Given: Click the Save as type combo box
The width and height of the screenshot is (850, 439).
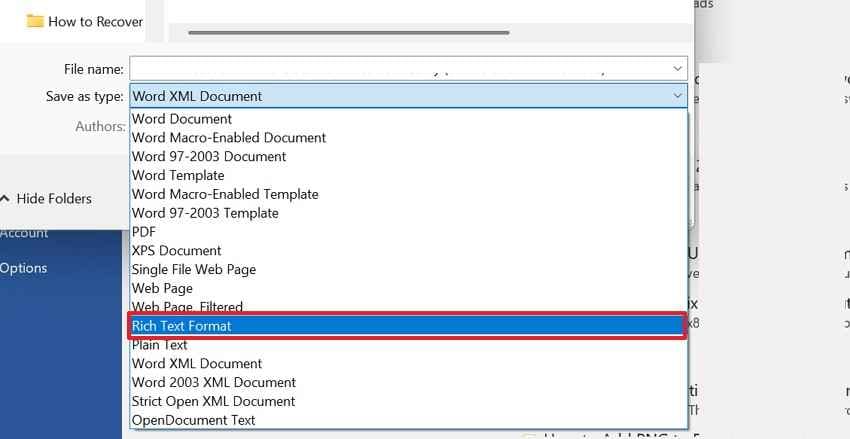Looking at the screenshot, I should tap(409, 96).
